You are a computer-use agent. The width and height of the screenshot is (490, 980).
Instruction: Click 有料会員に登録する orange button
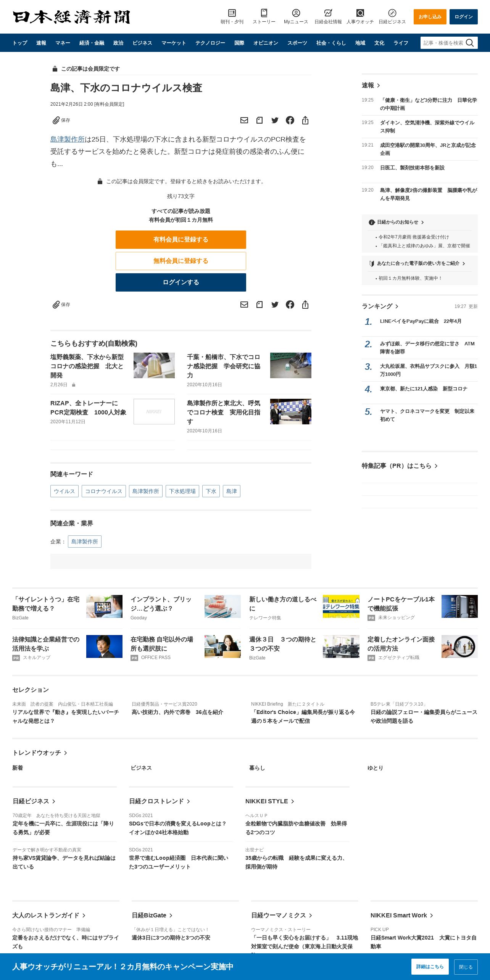(181, 240)
